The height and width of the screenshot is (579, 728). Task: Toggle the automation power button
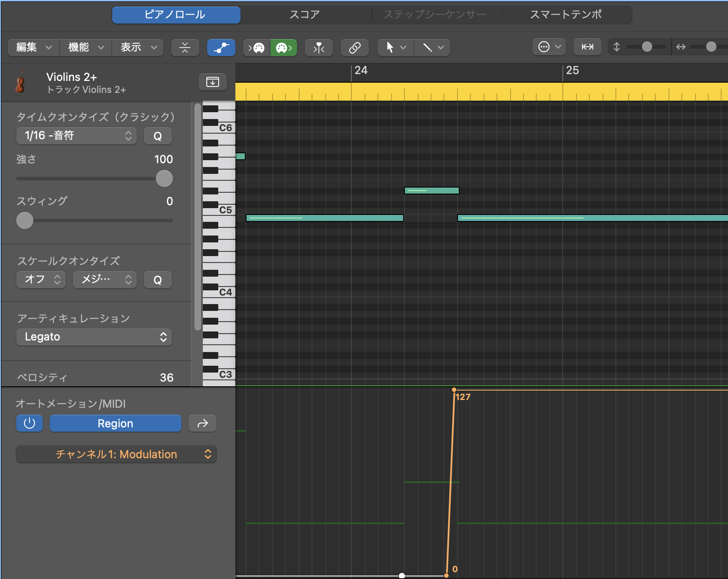coord(29,423)
